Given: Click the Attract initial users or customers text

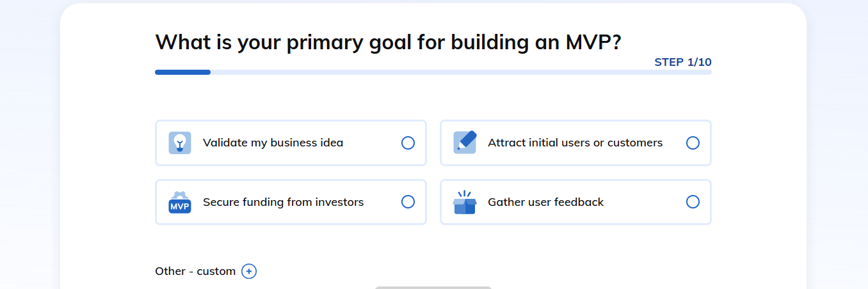Looking at the screenshot, I should coord(575,143).
